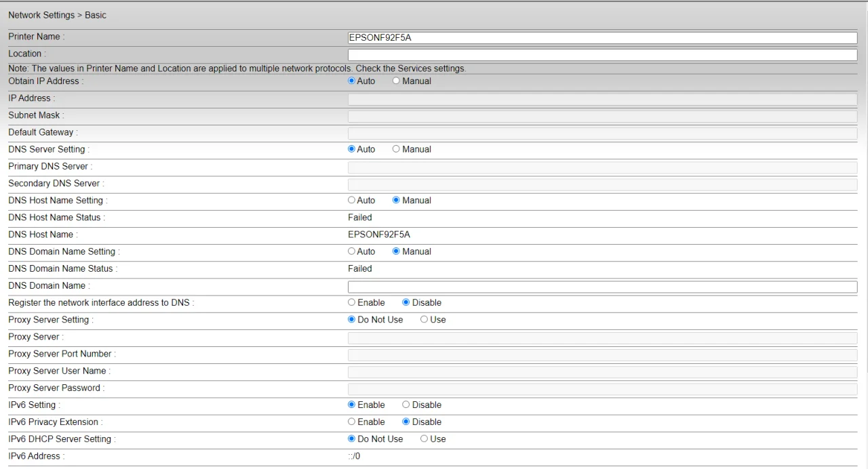The image size is (868, 469).
Task: Select Use for IPv6 DHCP Server Setting
Action: (x=424, y=439)
